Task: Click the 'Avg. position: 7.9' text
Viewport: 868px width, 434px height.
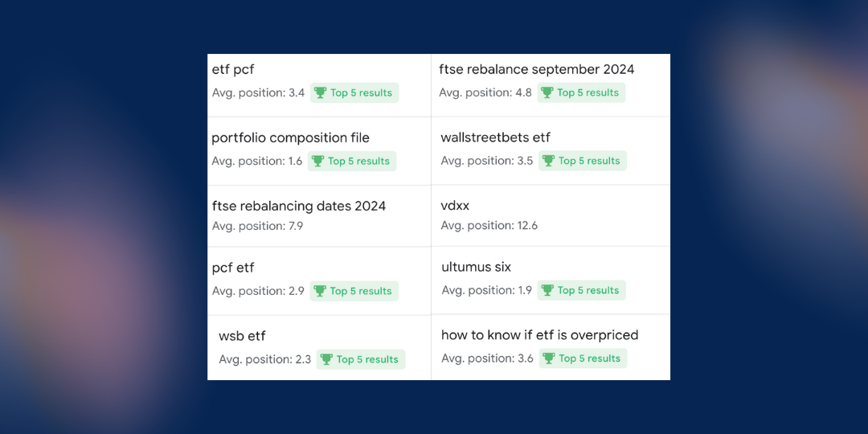Action: click(x=257, y=227)
